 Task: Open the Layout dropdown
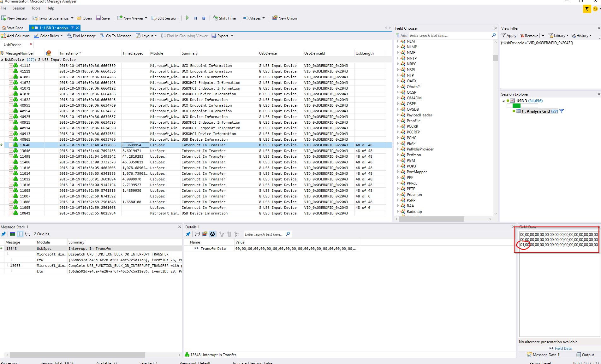pyautogui.click(x=146, y=36)
